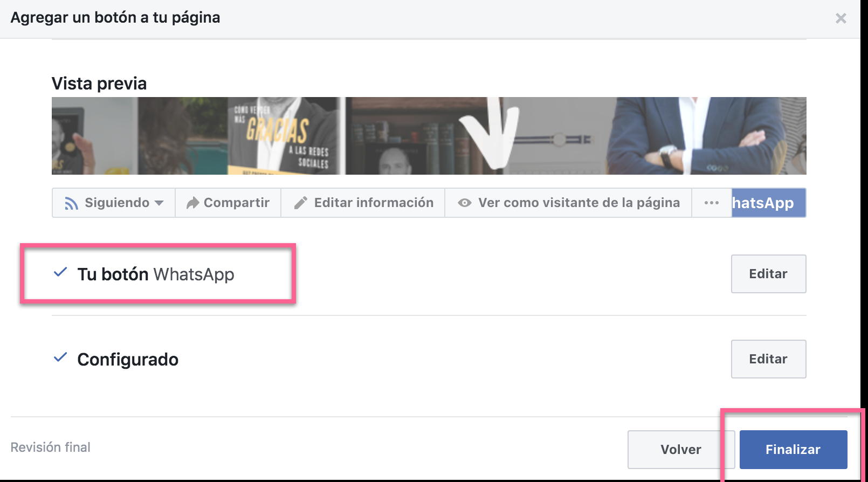Expand the Siguiendo dropdown arrow
This screenshot has width=868, height=482.
point(159,203)
